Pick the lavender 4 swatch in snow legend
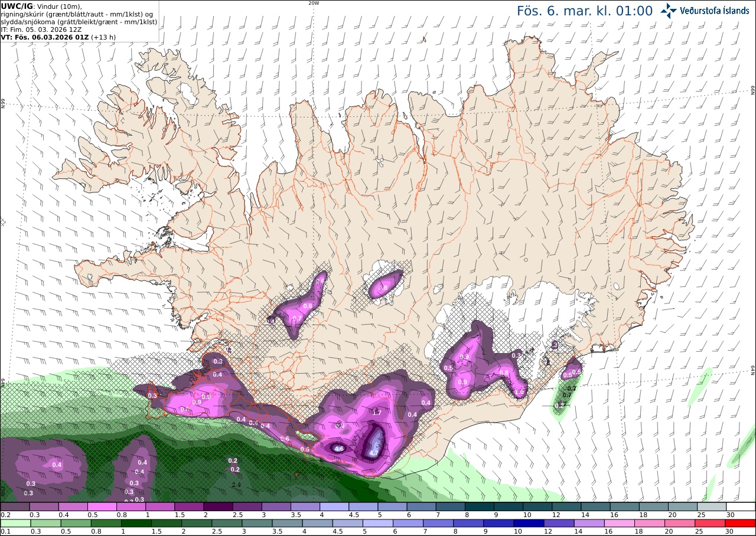Image resolution: width=756 pixels, height=536 pixels. [x=334, y=506]
